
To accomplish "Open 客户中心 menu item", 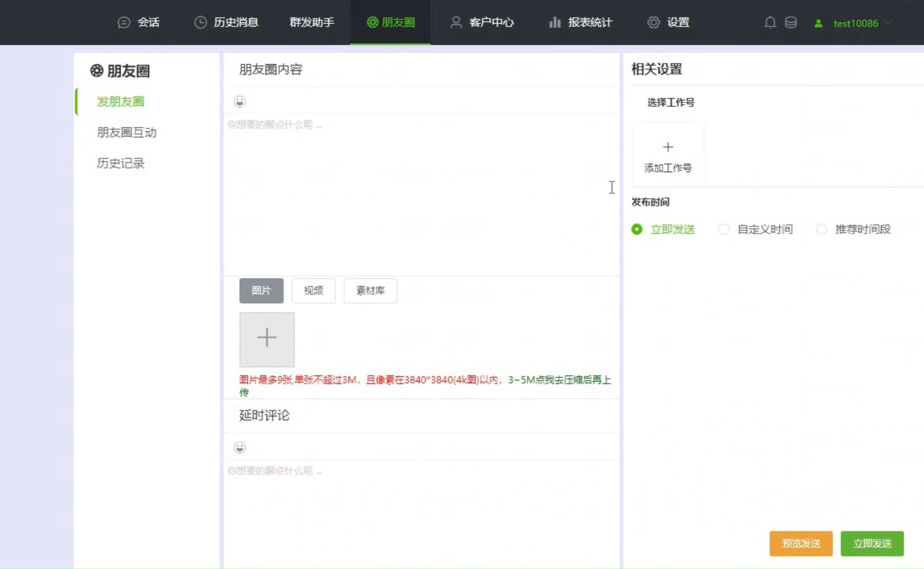I will pos(492,22).
